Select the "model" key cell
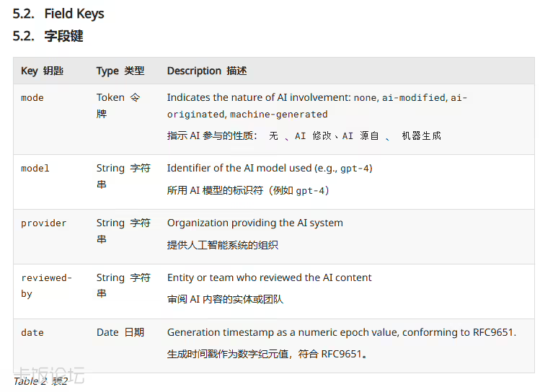Viewport: 540px width, 392px height. coord(35,169)
